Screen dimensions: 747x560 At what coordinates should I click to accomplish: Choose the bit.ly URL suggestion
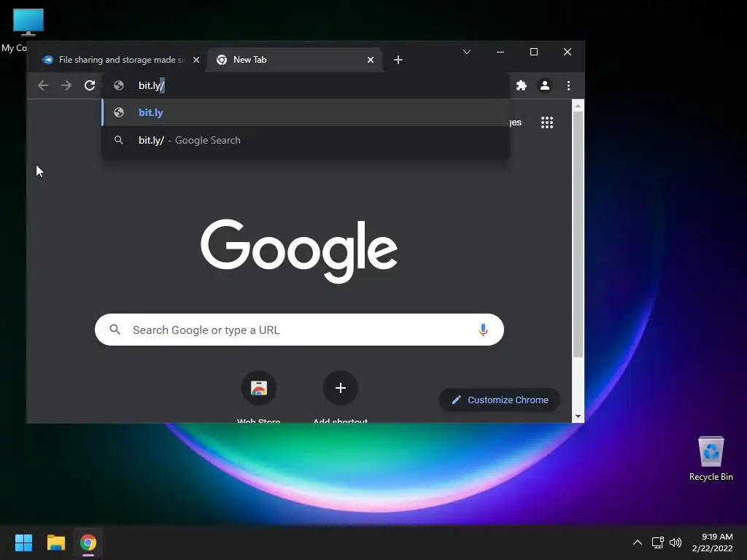point(306,112)
